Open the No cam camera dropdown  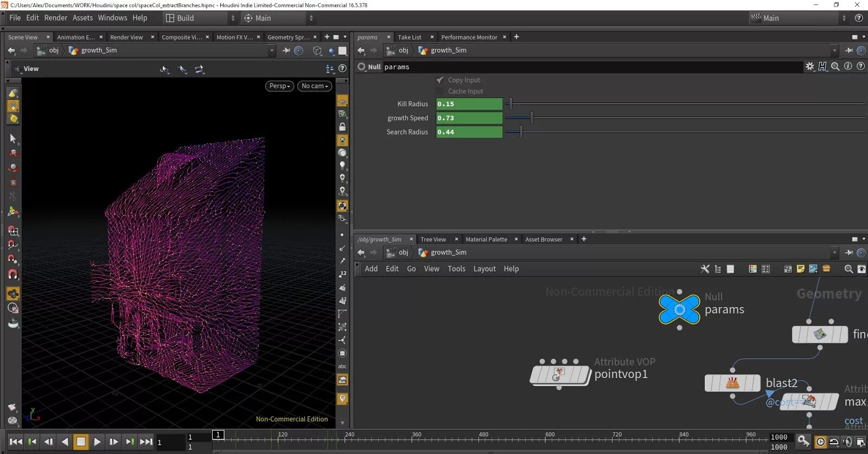[315, 86]
